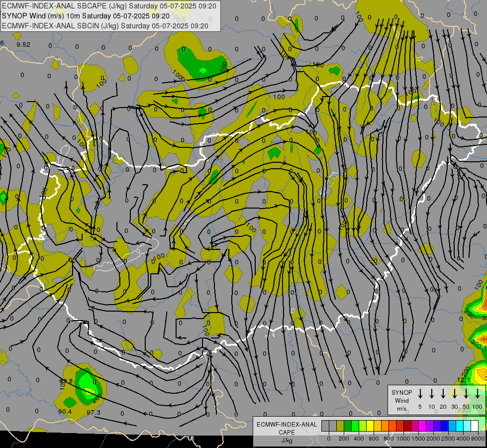Choose the pure blue CAPE legend swatch
487x448 pixels.
pyautogui.click(x=445, y=426)
